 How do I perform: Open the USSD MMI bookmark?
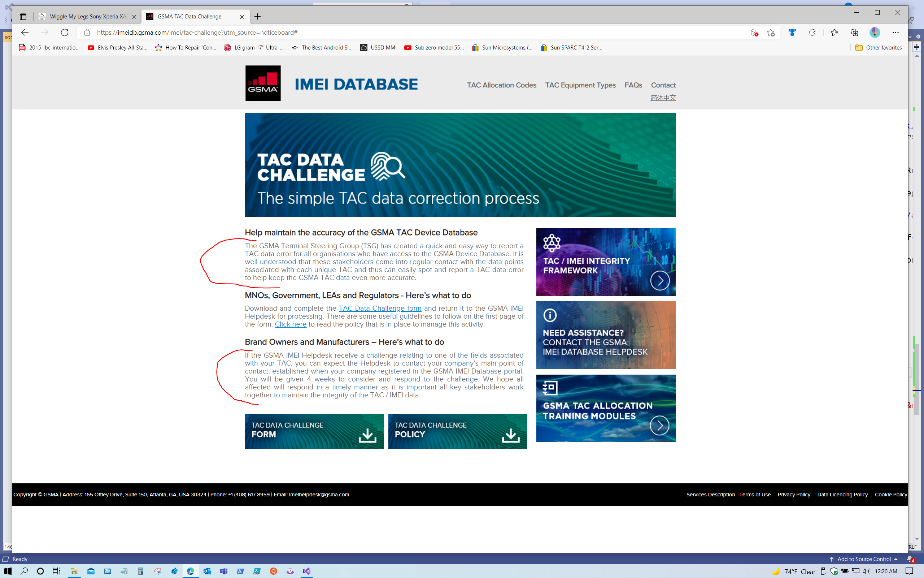[x=378, y=48]
